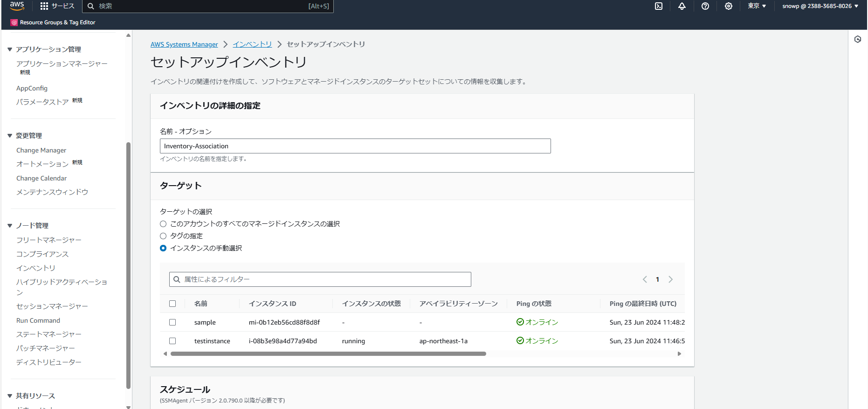Open Change Manager in the sidebar
The height and width of the screenshot is (409, 868).
pyautogui.click(x=41, y=150)
